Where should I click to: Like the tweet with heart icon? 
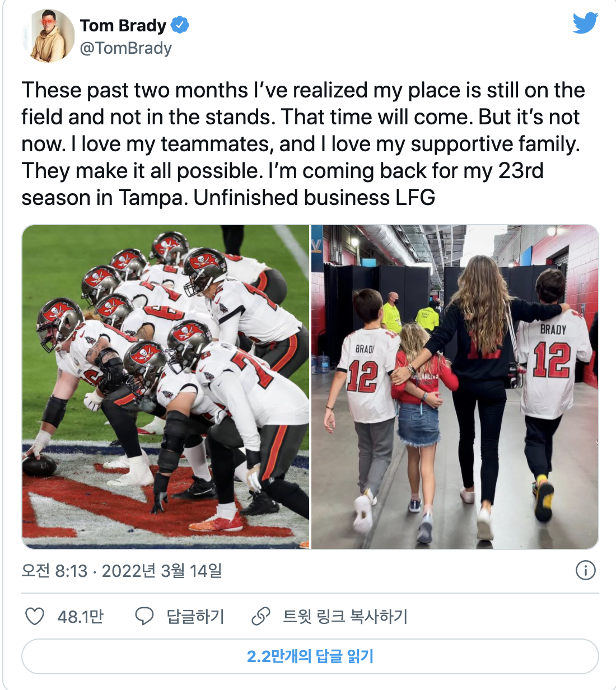35,616
